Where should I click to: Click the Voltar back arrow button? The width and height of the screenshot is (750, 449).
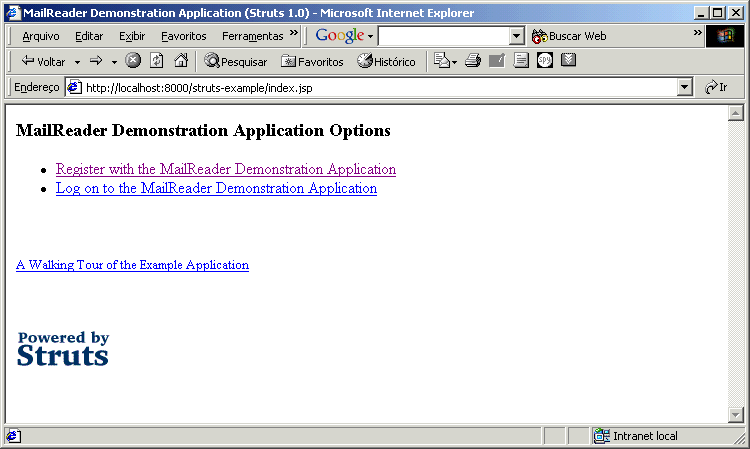43,61
